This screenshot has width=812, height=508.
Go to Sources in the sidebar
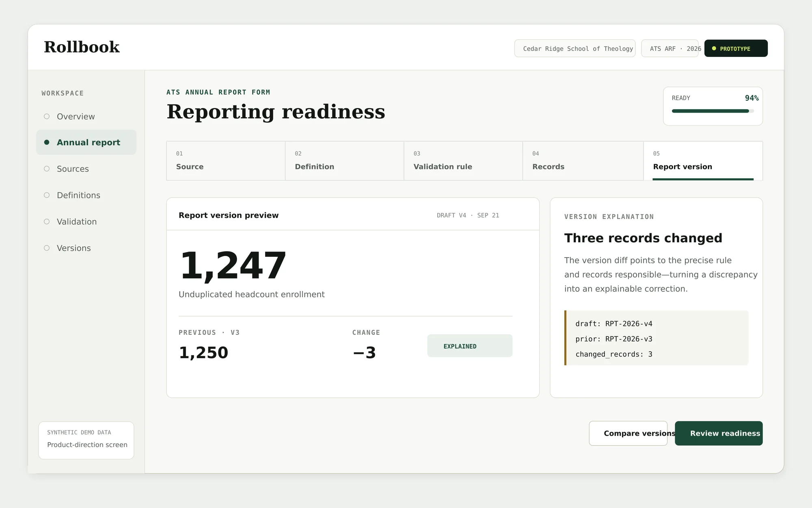[86, 169]
